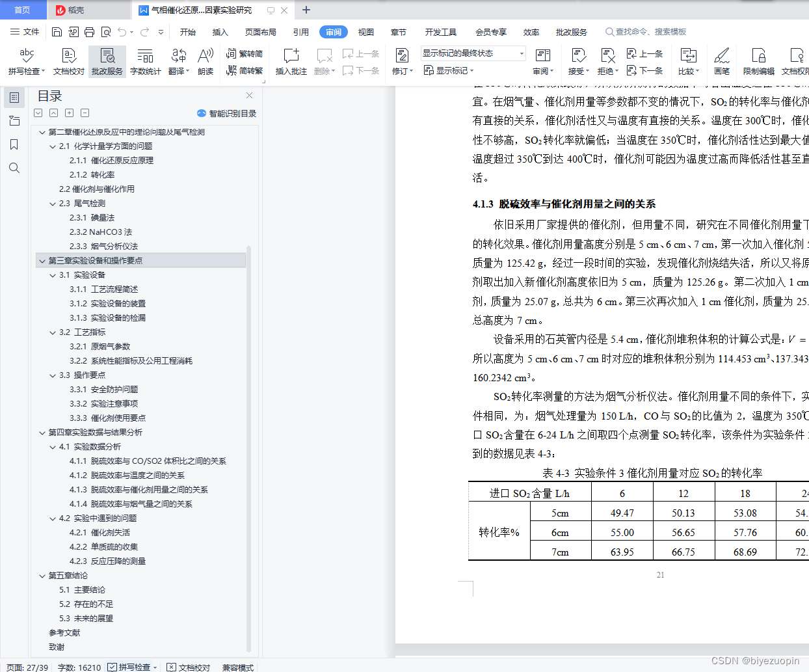
Task: Switch to the 页面布局 ribbon tab
Action: pos(260,32)
